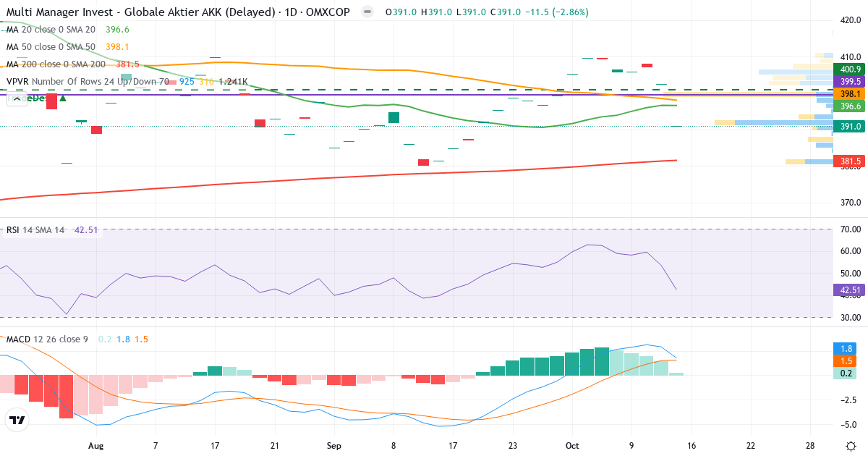The height and width of the screenshot is (456, 868).
Task: Click the red 381.5 MA 200 axis label
Action: [x=849, y=161]
